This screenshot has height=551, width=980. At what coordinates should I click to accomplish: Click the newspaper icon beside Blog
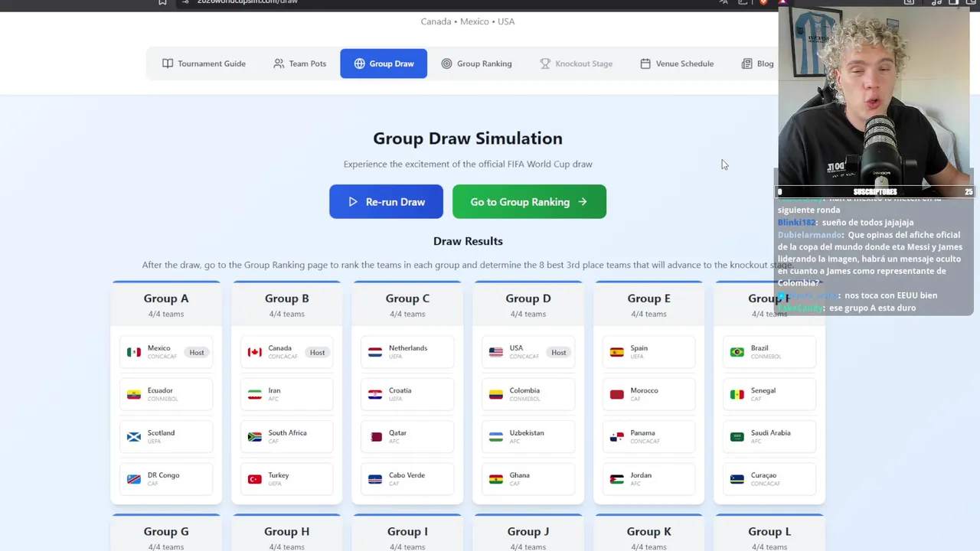coord(746,64)
